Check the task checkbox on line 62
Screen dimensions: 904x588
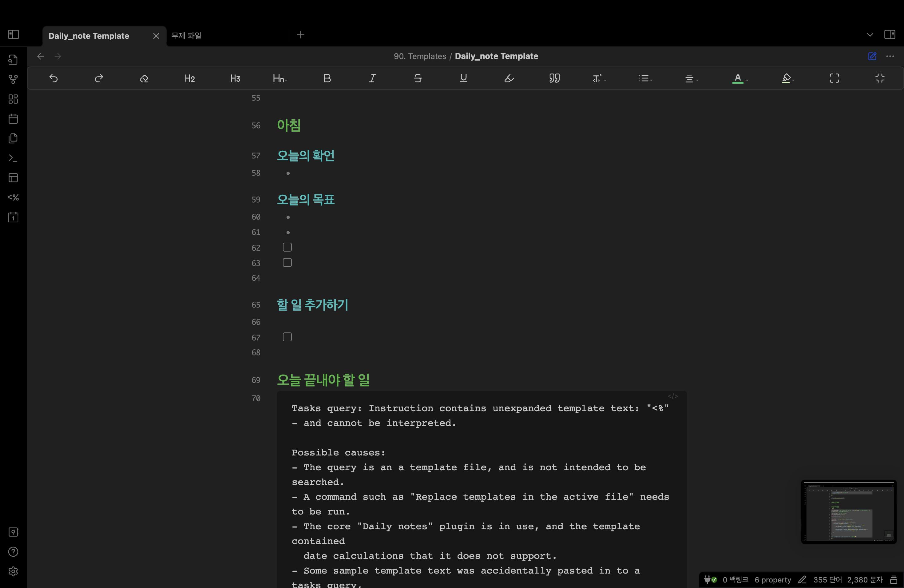click(287, 247)
